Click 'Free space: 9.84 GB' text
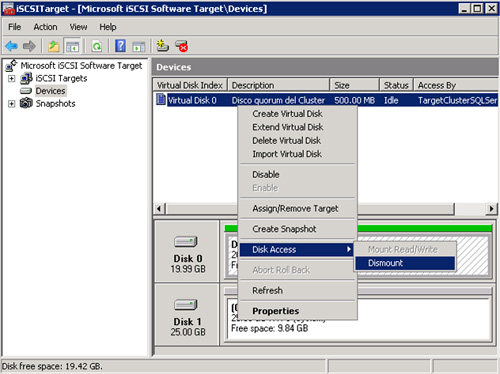Screen dimensions: 500x374 tap(269, 328)
